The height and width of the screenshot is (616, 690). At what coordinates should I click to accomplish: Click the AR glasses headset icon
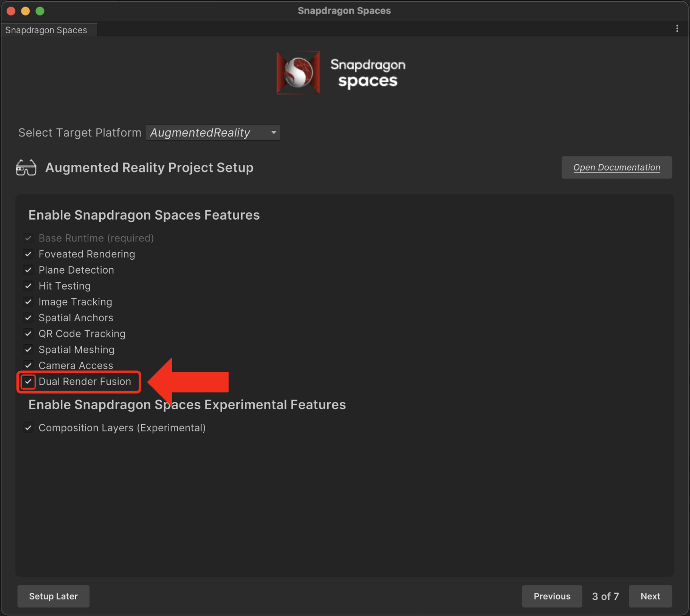[x=26, y=168]
